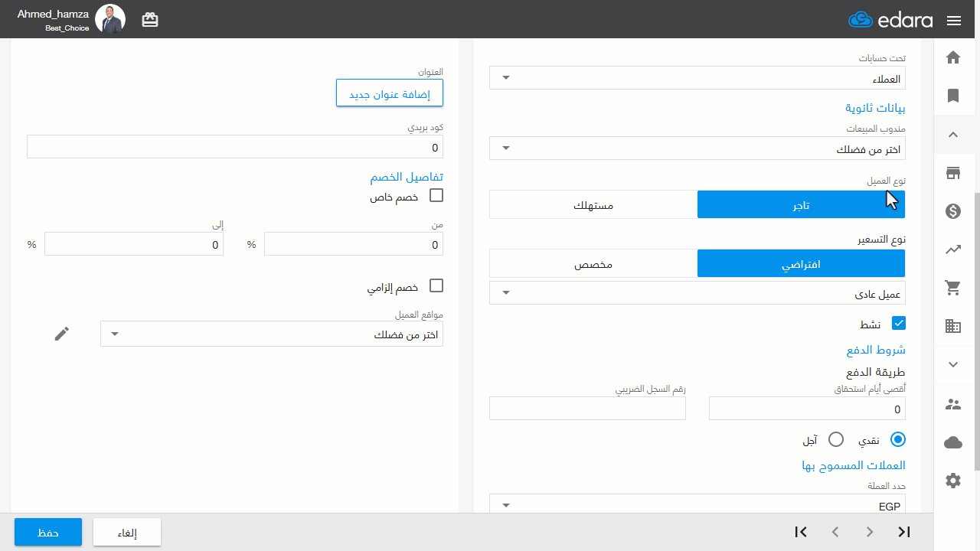Open the dollar accounting icon
The width and height of the screenshot is (980, 551).
coord(953,211)
